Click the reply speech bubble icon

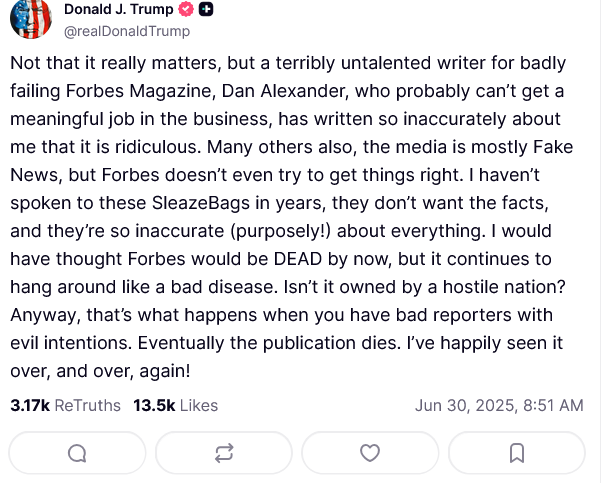[77, 453]
